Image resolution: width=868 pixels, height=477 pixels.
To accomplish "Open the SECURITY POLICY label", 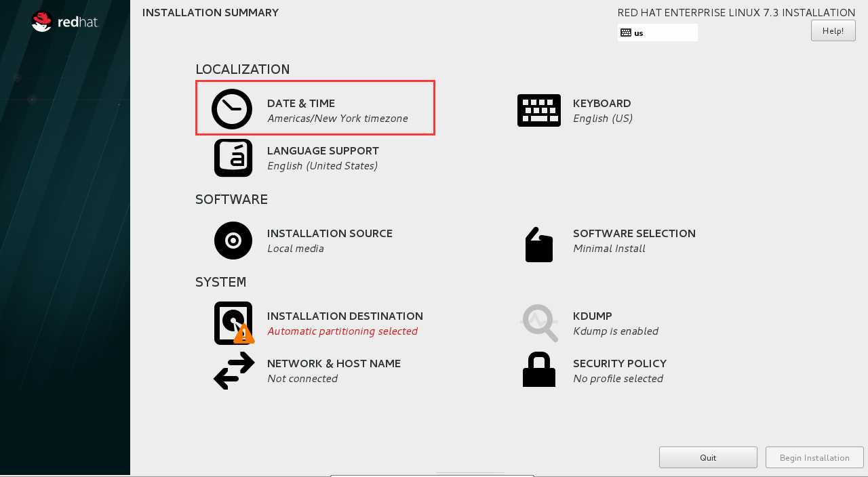I will [620, 363].
